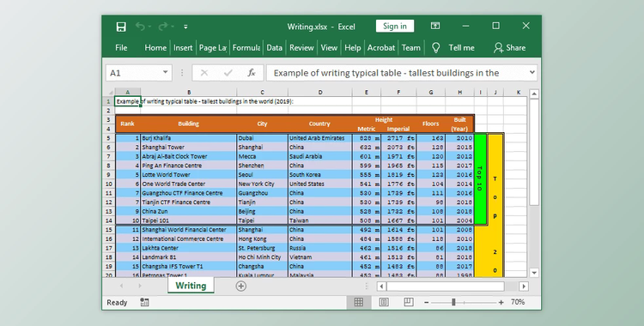The width and height of the screenshot is (644, 326).
Task: Click the Building header cell
Action: 189,124
